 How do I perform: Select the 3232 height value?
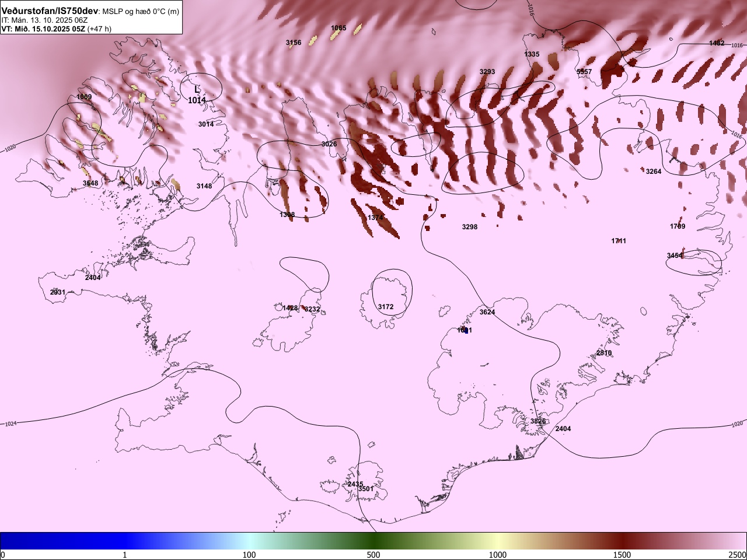pyautogui.click(x=312, y=309)
